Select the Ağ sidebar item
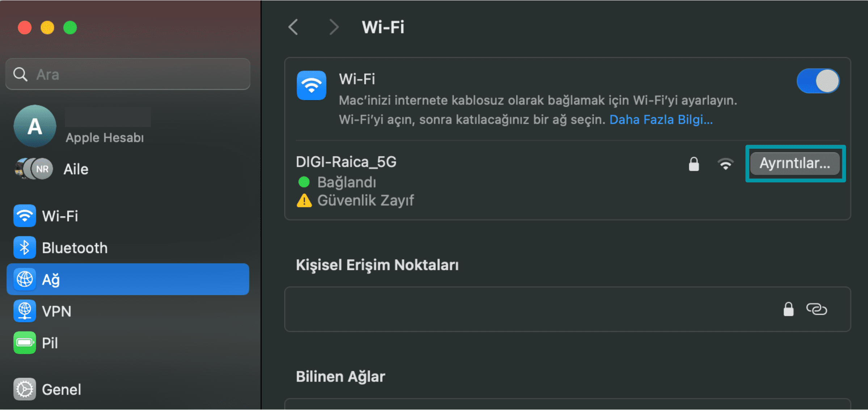This screenshot has width=868, height=410. click(x=128, y=279)
